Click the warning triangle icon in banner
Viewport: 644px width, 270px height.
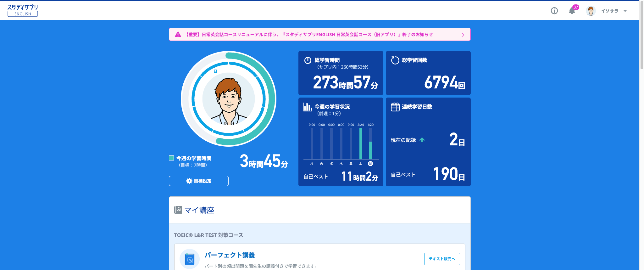(178, 35)
